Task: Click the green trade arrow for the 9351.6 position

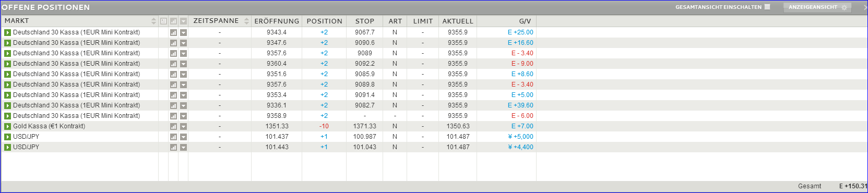Action: 7,74
